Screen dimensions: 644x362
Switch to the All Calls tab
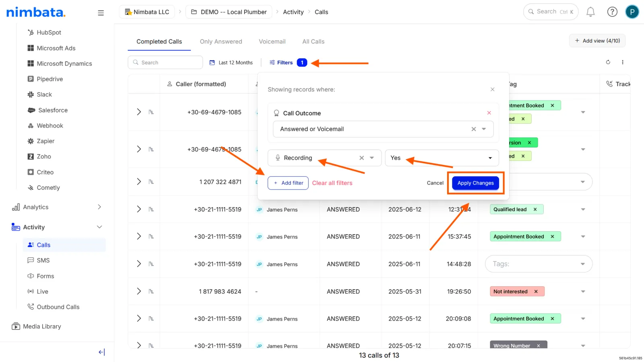click(313, 41)
